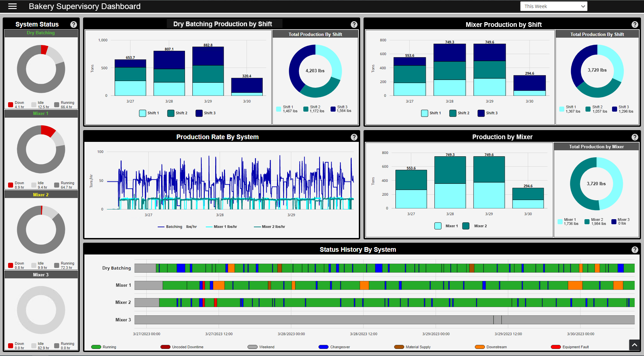The image size is (644, 356).
Task: Toggle Shift 2 legend in Dry Batching chart
Action: pyautogui.click(x=177, y=113)
